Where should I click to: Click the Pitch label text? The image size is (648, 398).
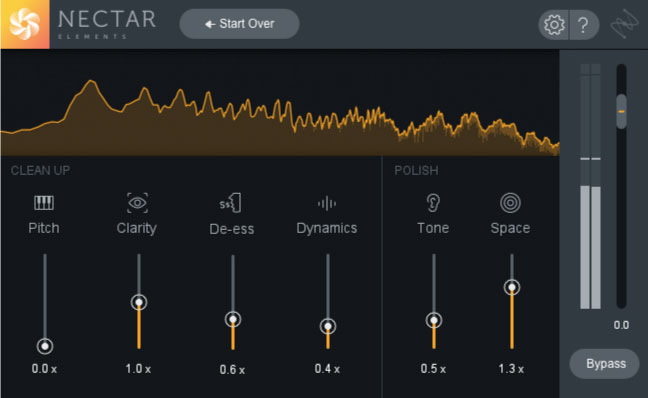tap(44, 228)
